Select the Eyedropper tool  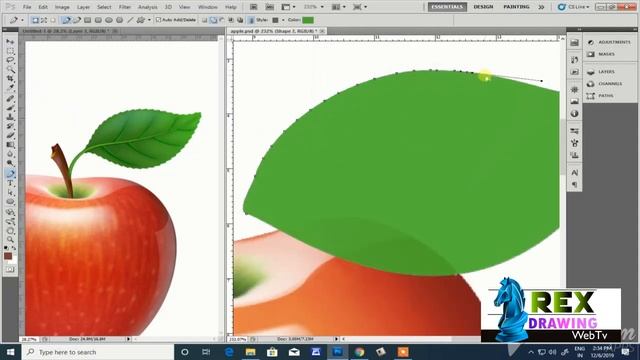coord(10,87)
